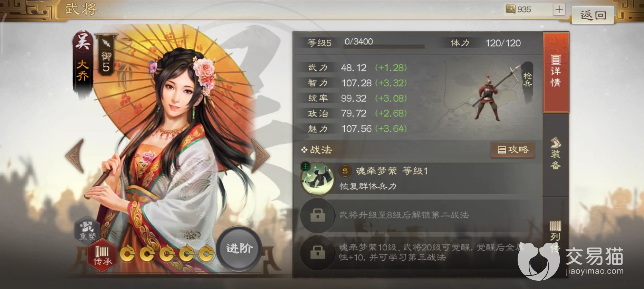The image size is (644, 289).
Task: Open the 重塑 reshape icon
Action: click(87, 229)
